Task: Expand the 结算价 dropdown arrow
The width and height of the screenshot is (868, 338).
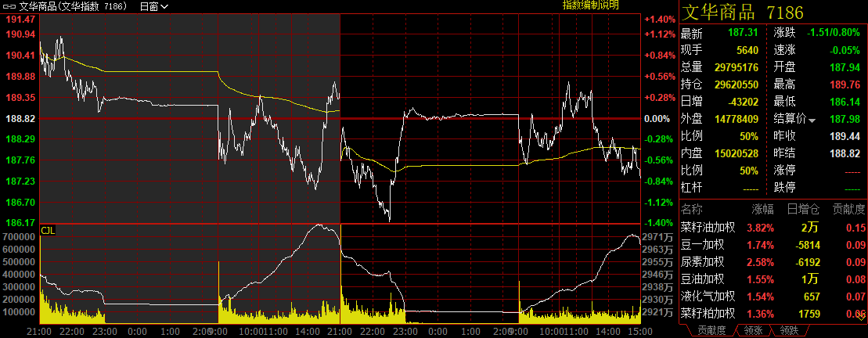Action: (812, 120)
